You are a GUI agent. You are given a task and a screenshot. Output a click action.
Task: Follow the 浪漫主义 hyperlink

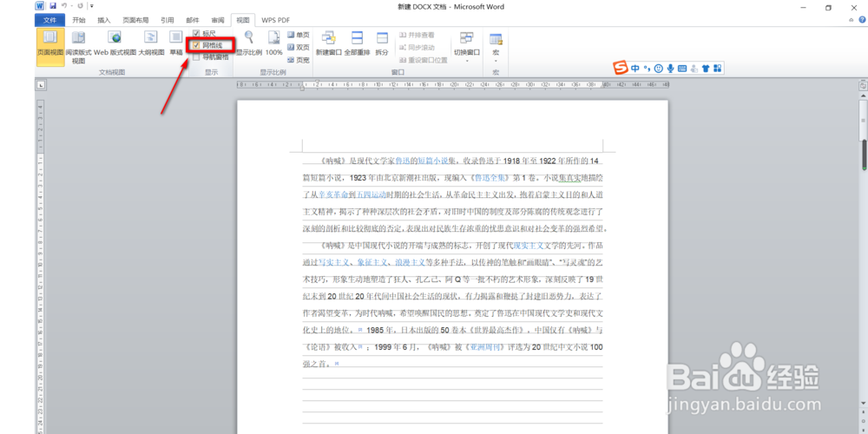point(410,262)
